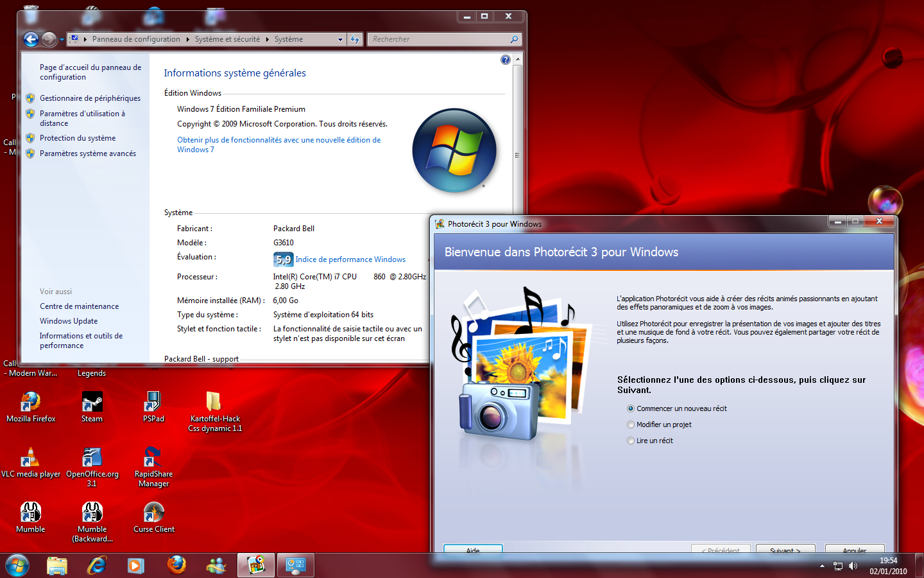Screen dimensions: 924x578
Task: Open 'Paramètres système avancés' link
Action: click(x=88, y=153)
